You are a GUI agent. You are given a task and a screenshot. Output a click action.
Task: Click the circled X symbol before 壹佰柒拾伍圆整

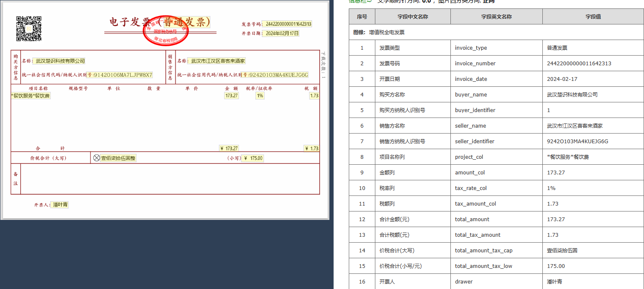click(x=97, y=158)
